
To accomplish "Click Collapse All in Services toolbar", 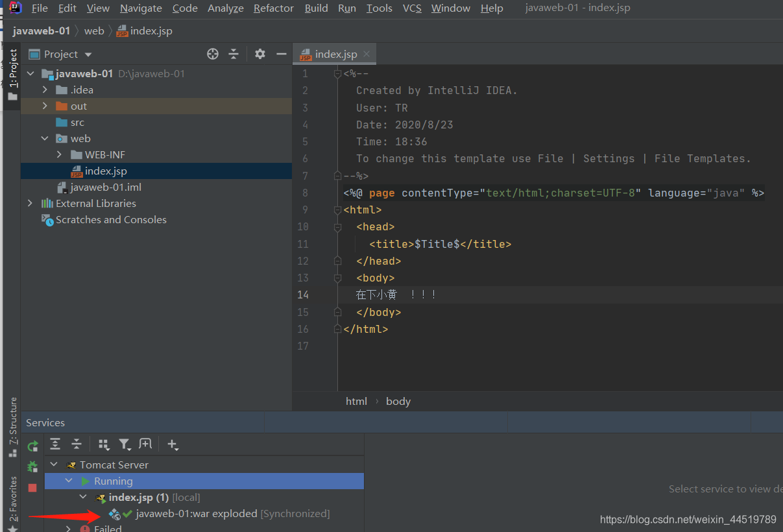I will (x=77, y=444).
